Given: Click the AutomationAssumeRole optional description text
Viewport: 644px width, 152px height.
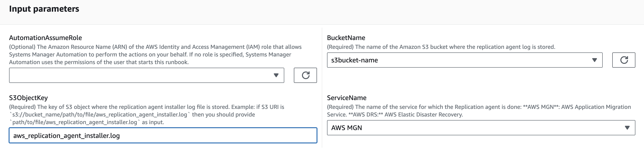Looking at the screenshot, I should (x=155, y=54).
